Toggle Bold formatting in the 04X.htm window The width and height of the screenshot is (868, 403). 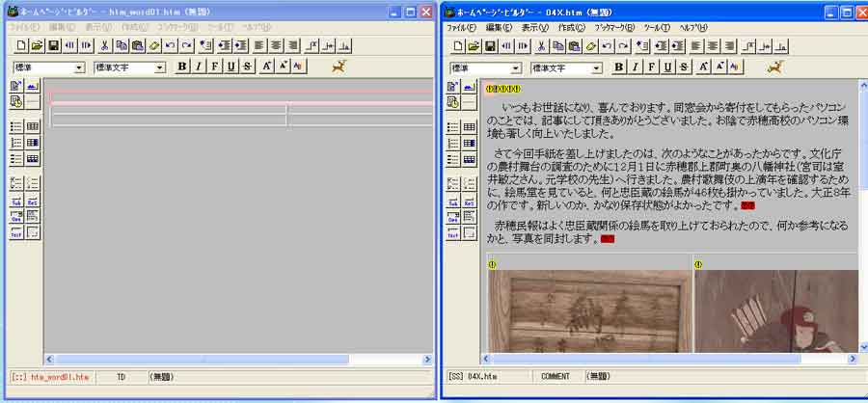click(x=619, y=67)
